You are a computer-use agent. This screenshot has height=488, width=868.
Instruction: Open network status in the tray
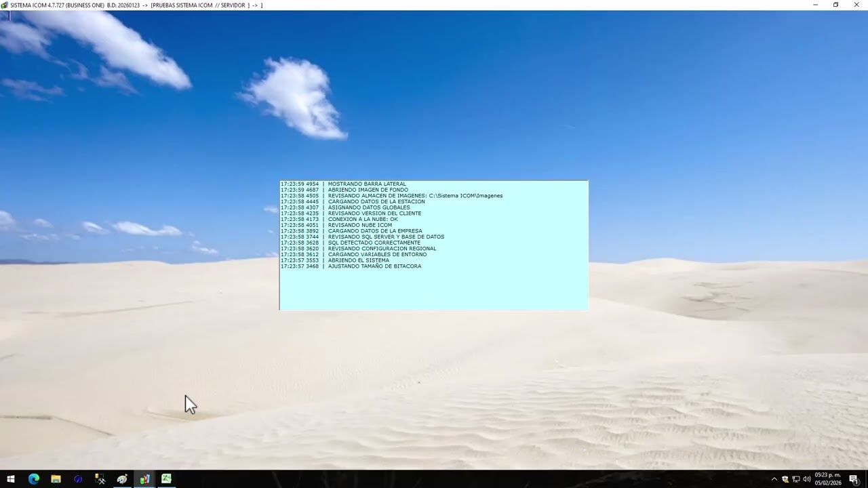point(796,479)
